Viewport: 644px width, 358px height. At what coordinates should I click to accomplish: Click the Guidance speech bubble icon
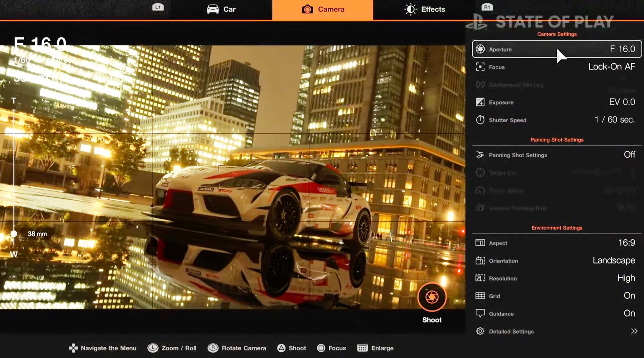(480, 313)
